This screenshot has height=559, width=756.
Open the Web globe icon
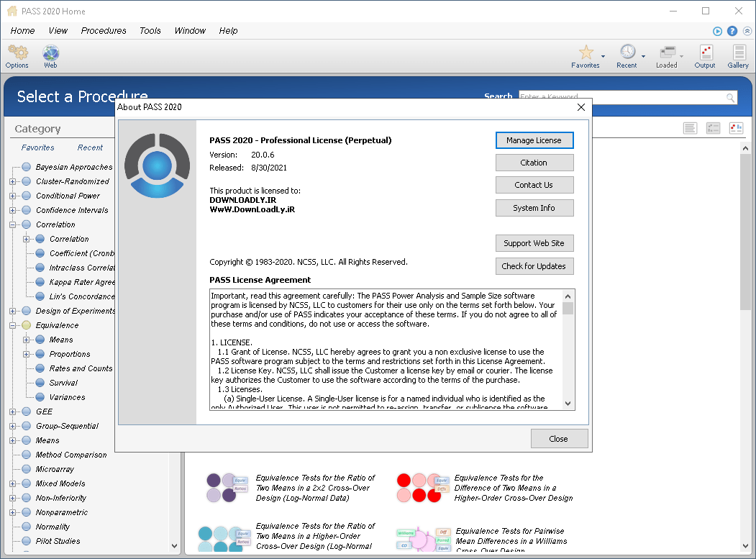click(50, 53)
